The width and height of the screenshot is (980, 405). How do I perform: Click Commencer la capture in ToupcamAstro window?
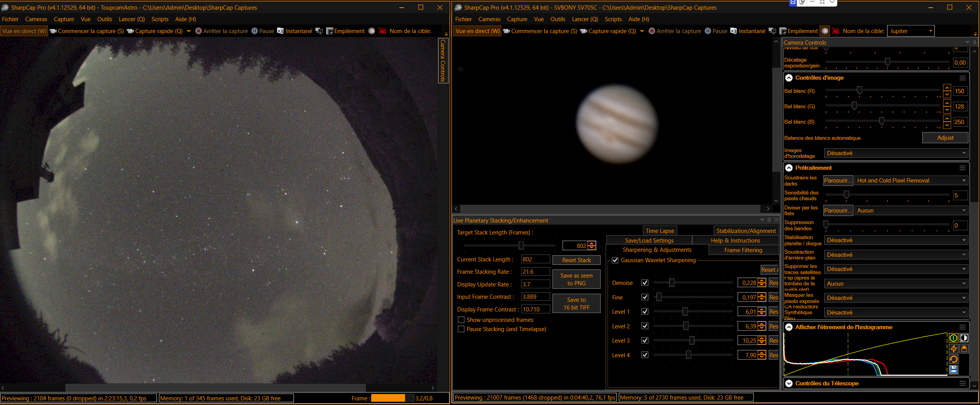[87, 31]
